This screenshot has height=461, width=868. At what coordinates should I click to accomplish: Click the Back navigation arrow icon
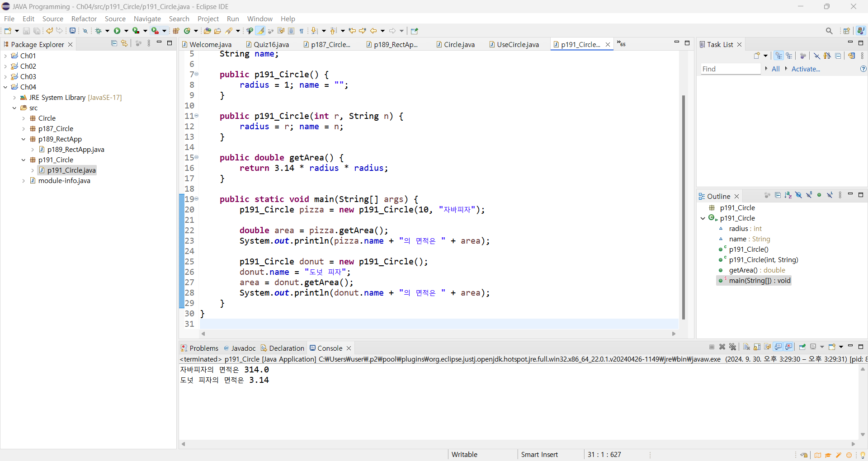point(373,31)
